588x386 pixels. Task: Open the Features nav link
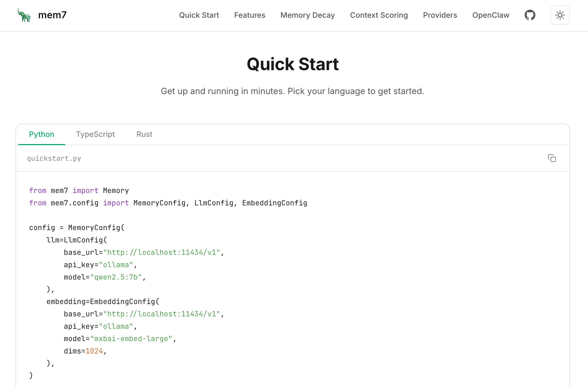[x=249, y=15]
